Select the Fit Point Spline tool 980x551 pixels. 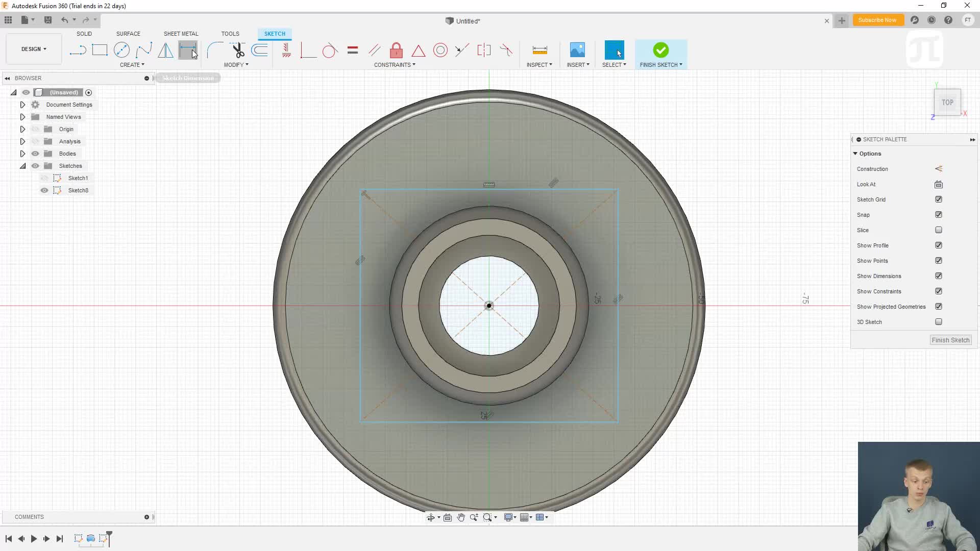144,50
